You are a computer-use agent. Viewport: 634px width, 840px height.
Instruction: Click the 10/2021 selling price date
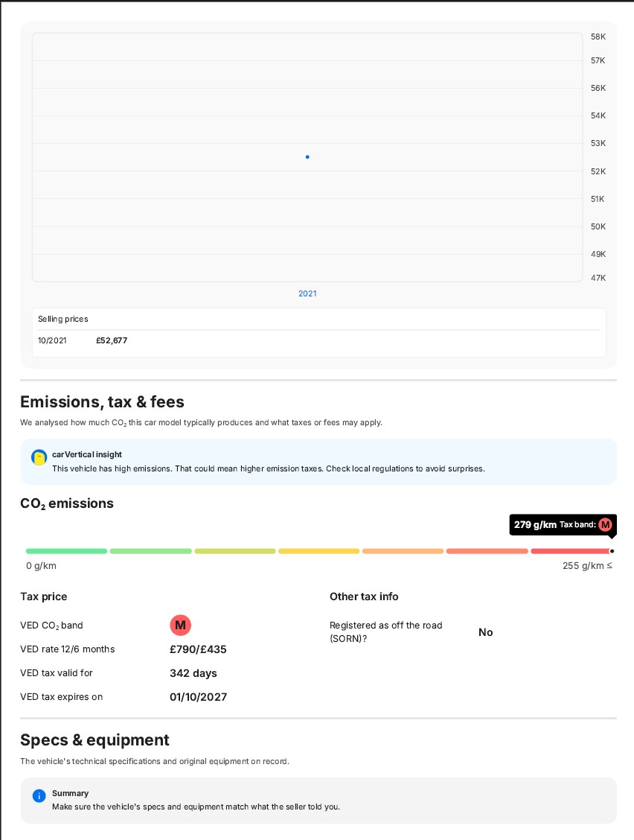[52, 340]
